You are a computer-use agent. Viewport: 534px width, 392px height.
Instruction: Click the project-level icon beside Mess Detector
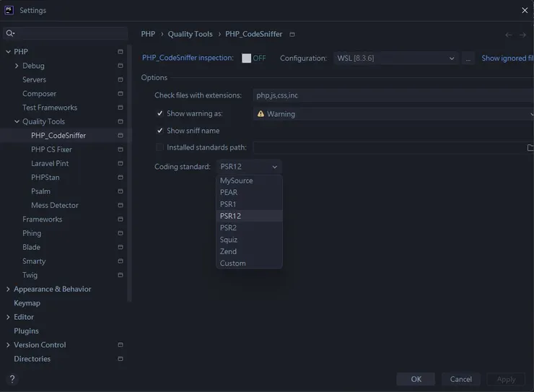click(x=121, y=205)
